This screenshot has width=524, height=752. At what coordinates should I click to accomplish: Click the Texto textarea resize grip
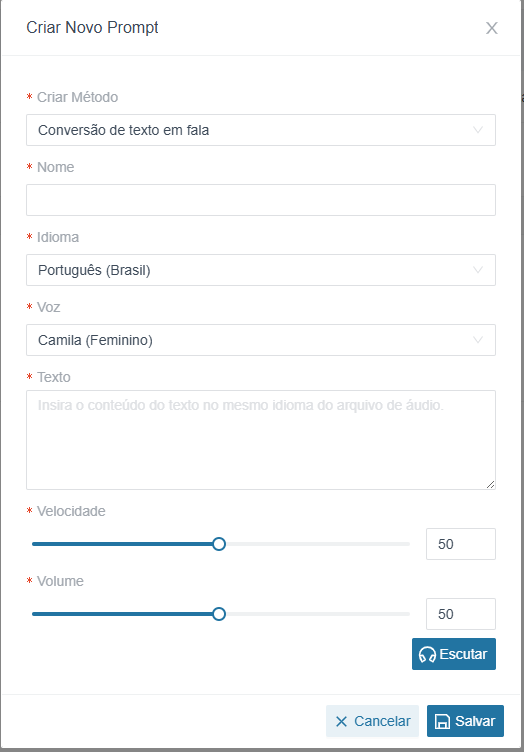click(490, 484)
